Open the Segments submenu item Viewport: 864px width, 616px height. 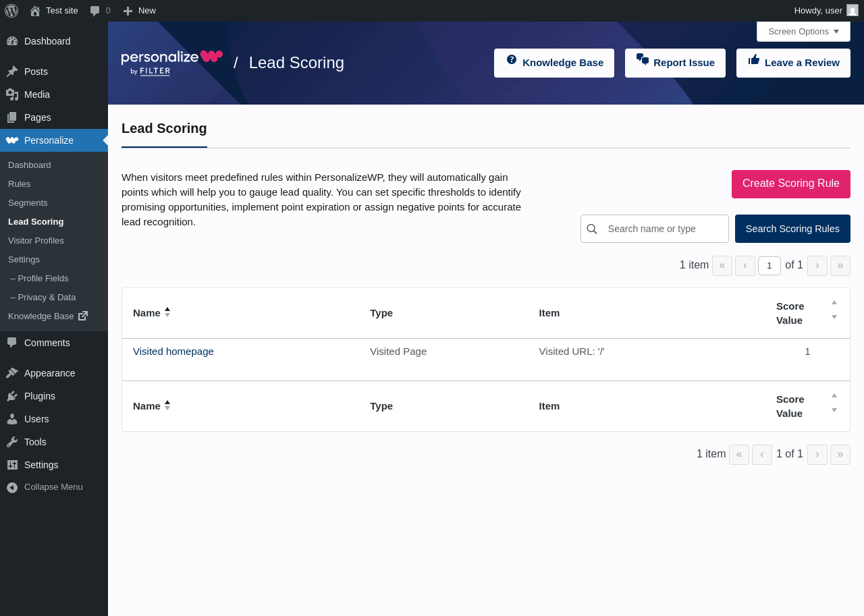coord(28,202)
